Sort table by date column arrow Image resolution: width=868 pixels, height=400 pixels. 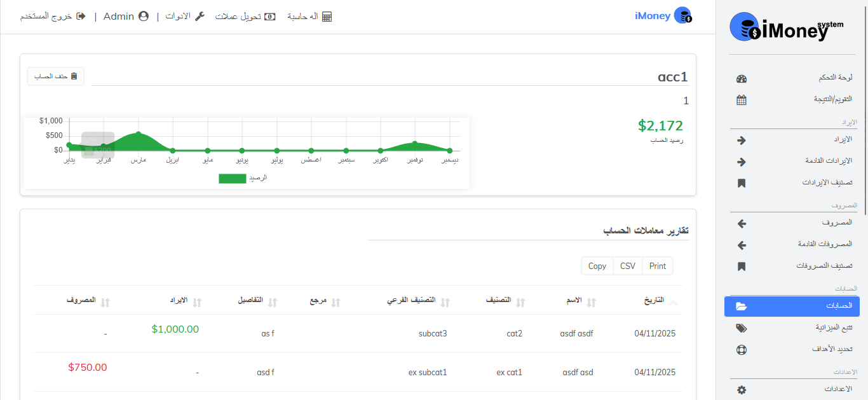click(x=673, y=303)
